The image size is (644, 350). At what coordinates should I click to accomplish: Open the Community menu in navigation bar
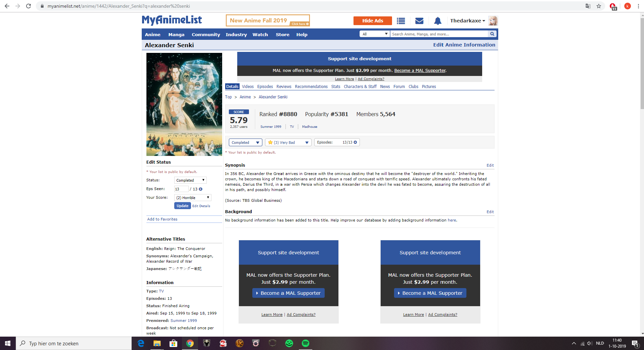(206, 34)
